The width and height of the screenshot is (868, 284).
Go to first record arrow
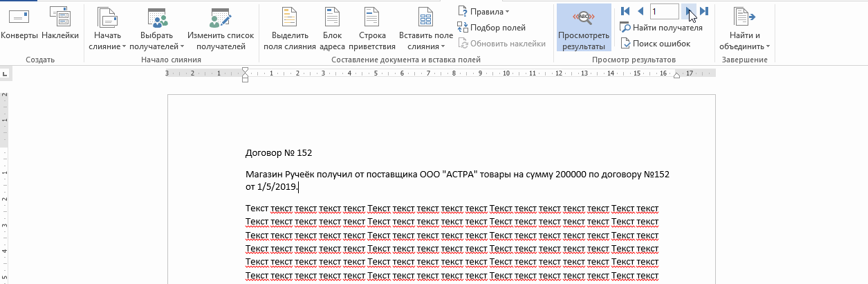[x=625, y=11]
